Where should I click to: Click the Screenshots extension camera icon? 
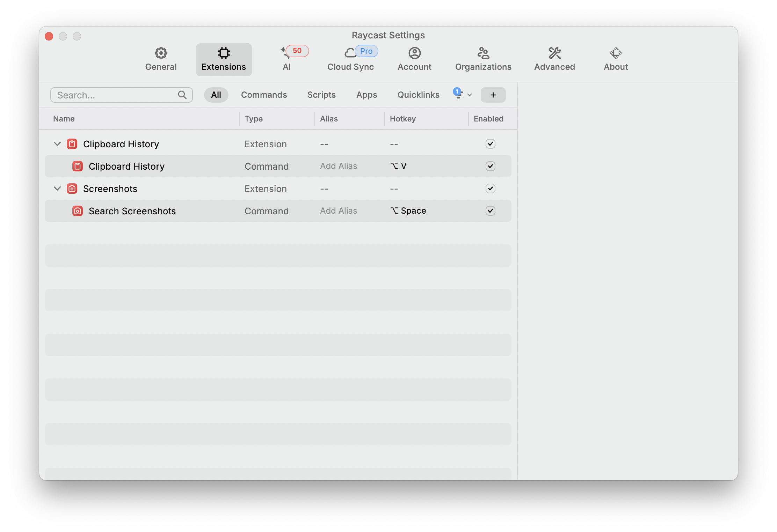(72, 189)
